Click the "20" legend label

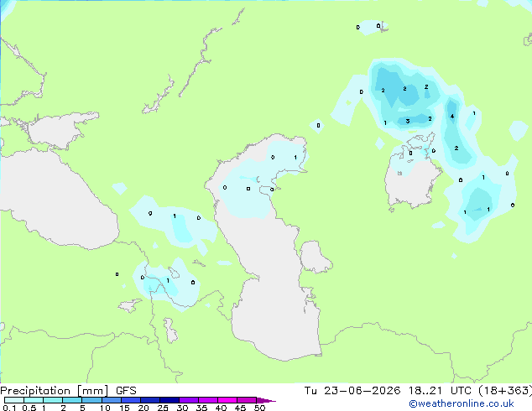(x=143, y=408)
